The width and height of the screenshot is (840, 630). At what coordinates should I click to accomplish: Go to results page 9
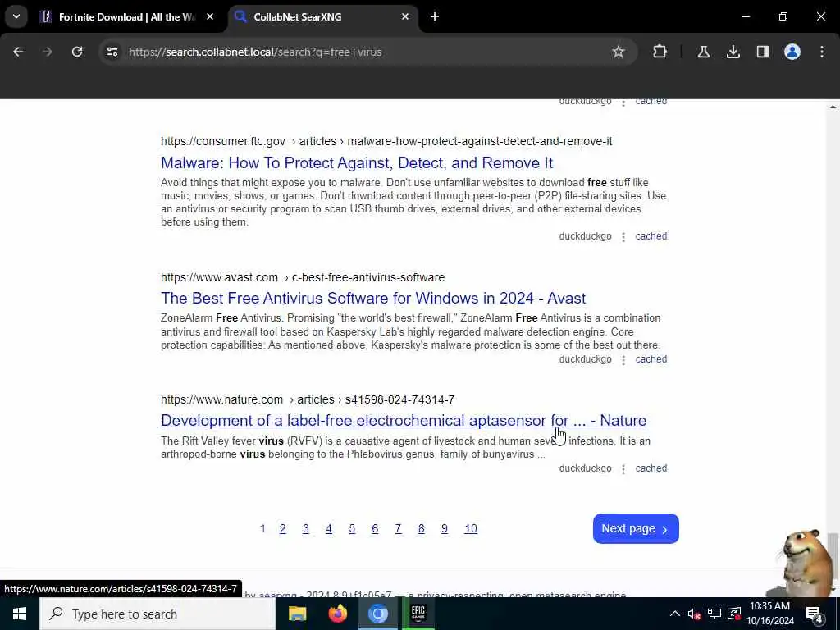click(x=444, y=529)
